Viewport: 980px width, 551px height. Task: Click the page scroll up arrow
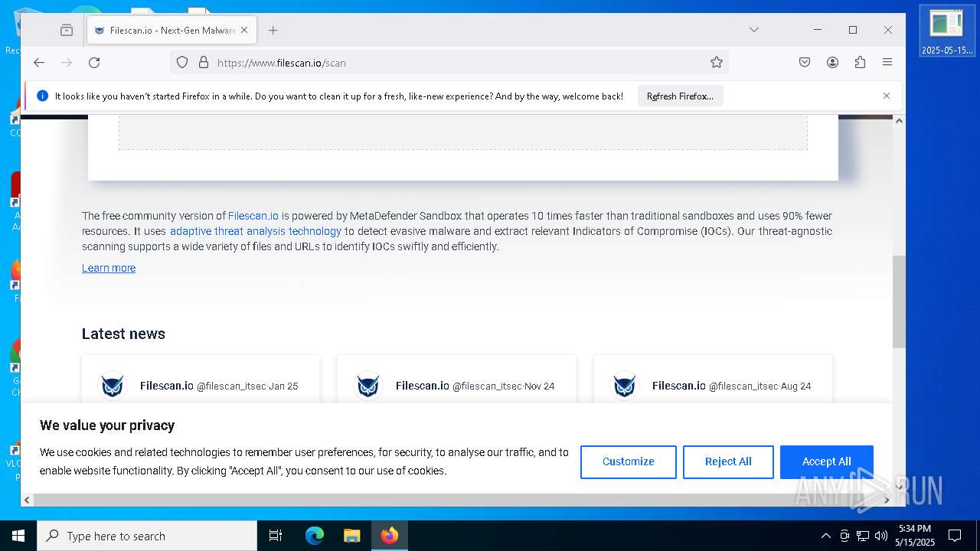(899, 121)
